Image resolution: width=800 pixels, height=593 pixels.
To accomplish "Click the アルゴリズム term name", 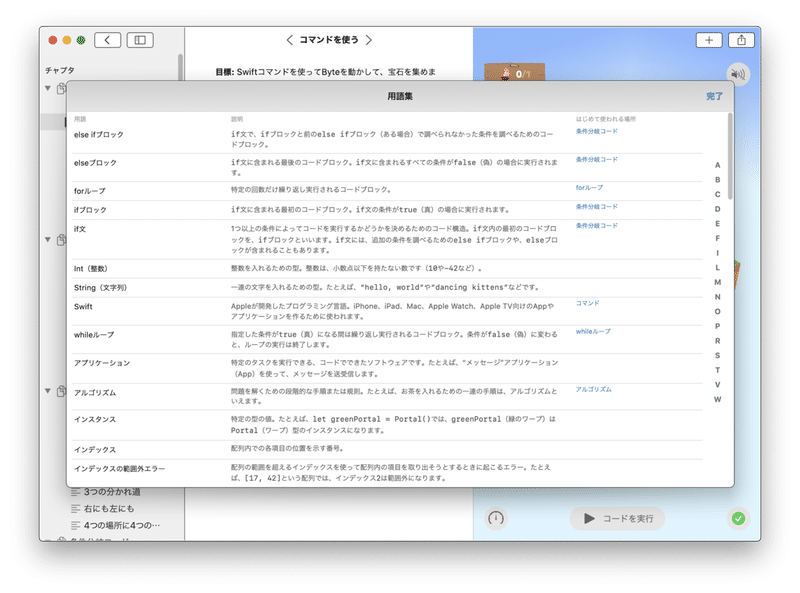I will click(95, 392).
